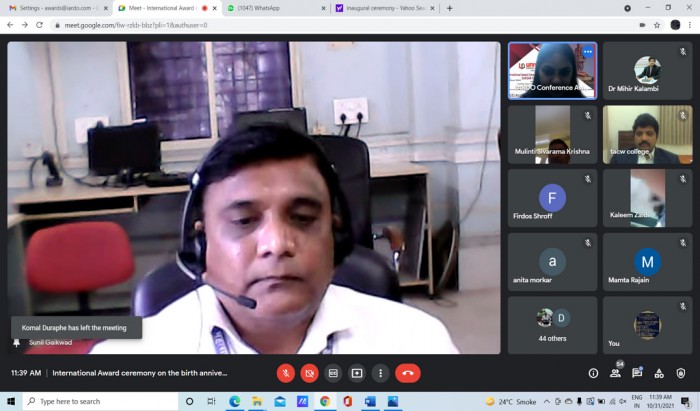Open options on the conference presenter tile

coord(588,52)
